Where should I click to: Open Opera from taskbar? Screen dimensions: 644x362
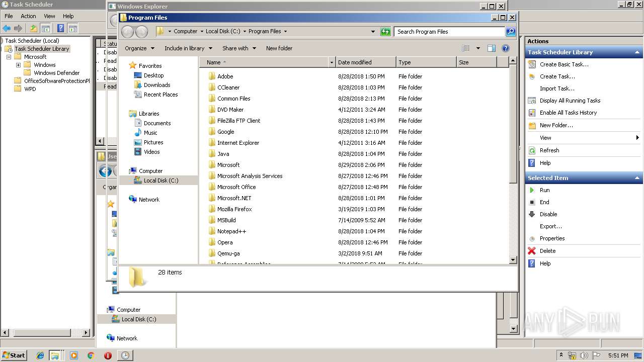(x=108, y=355)
